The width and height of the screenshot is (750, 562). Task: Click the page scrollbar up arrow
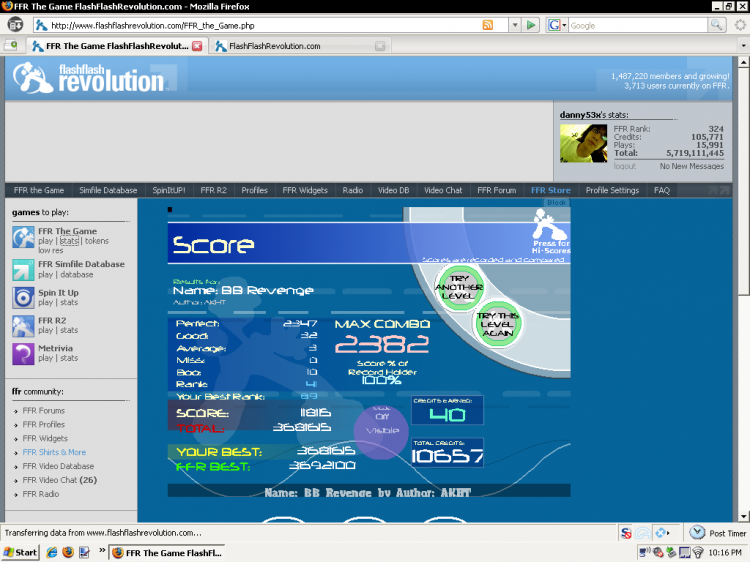point(744,62)
